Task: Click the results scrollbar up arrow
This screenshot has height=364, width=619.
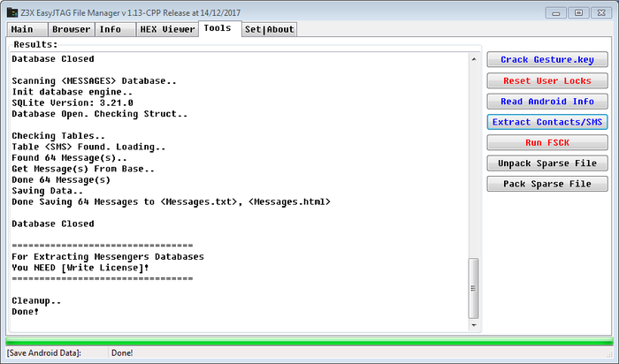Action: click(474, 59)
